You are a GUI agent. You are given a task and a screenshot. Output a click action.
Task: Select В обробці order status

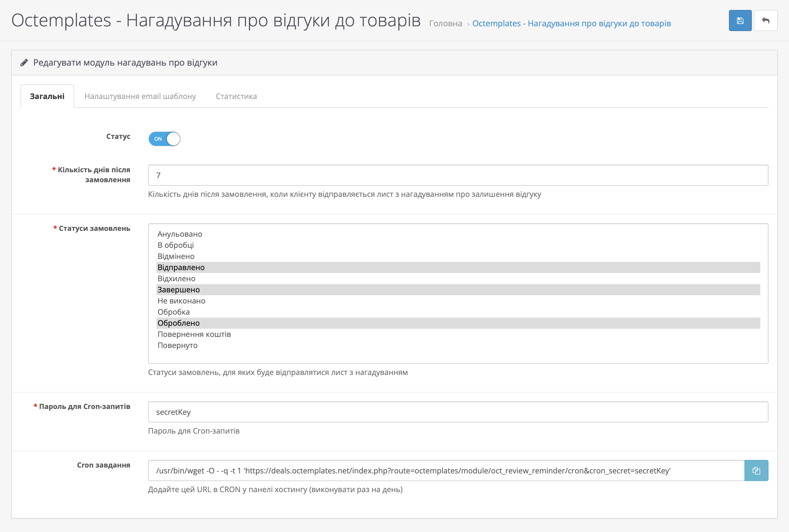[176, 245]
